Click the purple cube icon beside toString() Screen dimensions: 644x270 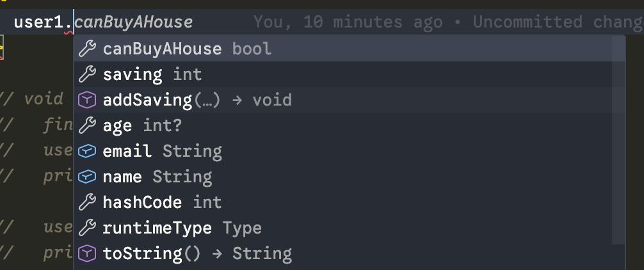(x=86, y=253)
